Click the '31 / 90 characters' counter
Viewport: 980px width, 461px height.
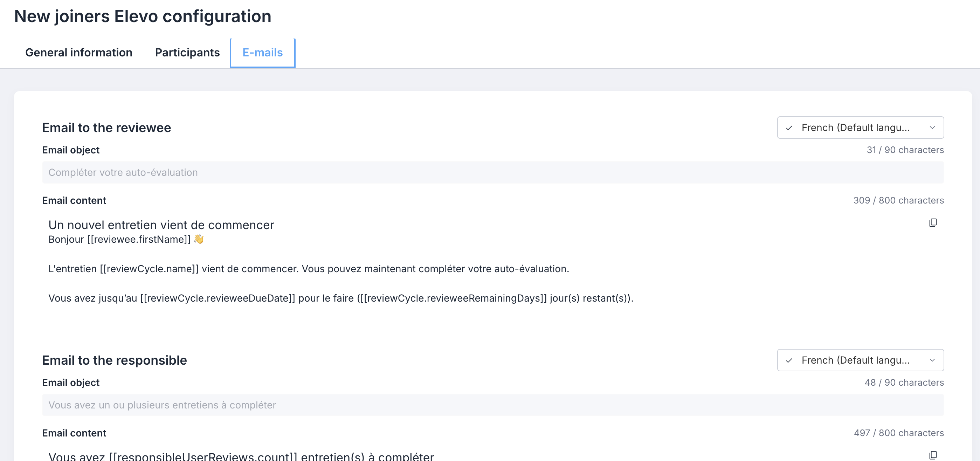905,150
